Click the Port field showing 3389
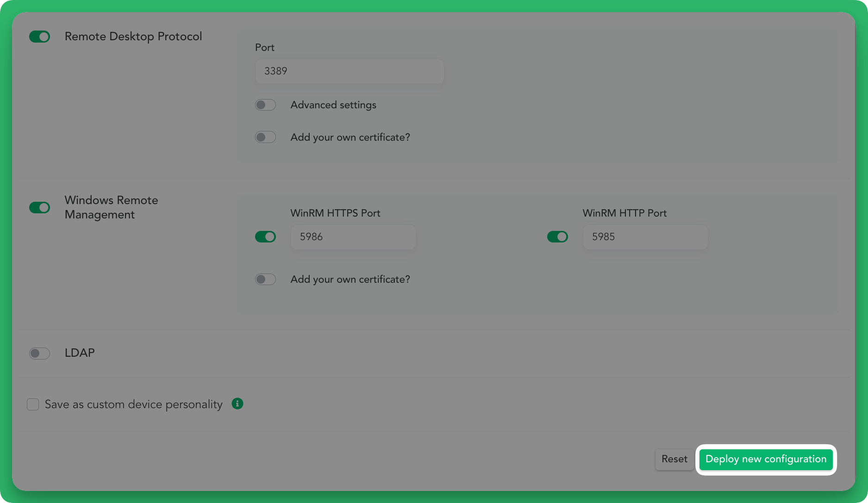 pos(349,71)
